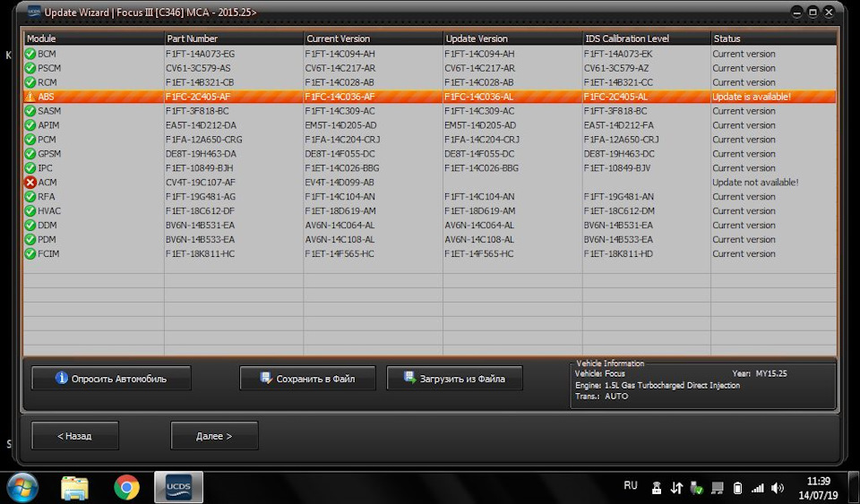The width and height of the screenshot is (860, 504).
Task: Click the warning triangle icon beside ABS
Action: click(30, 97)
